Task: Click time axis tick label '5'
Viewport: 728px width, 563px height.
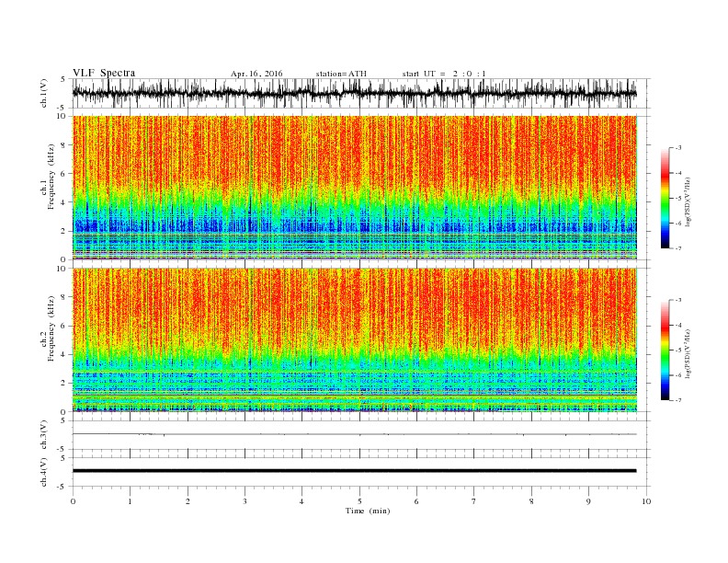Action: [359, 501]
